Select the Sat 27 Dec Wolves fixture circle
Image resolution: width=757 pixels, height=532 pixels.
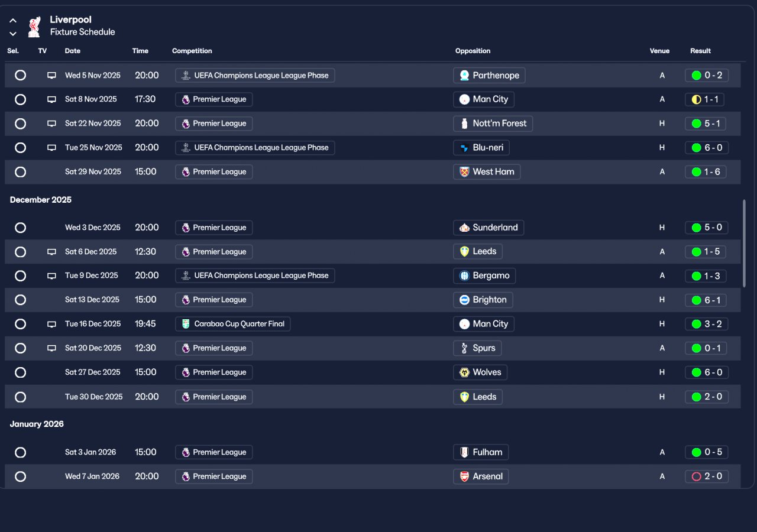click(20, 372)
